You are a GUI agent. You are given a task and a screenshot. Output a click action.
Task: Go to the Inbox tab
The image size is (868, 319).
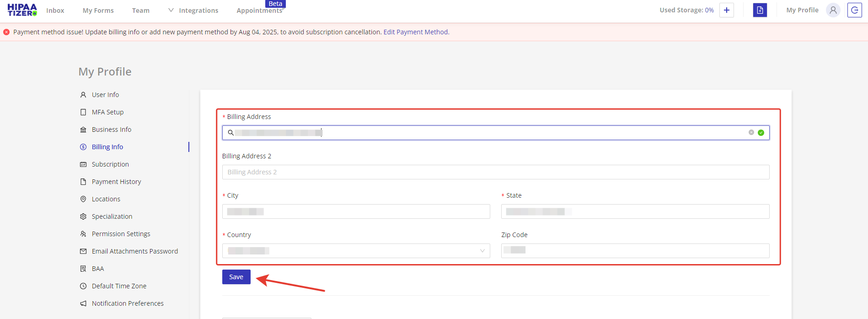tap(55, 11)
